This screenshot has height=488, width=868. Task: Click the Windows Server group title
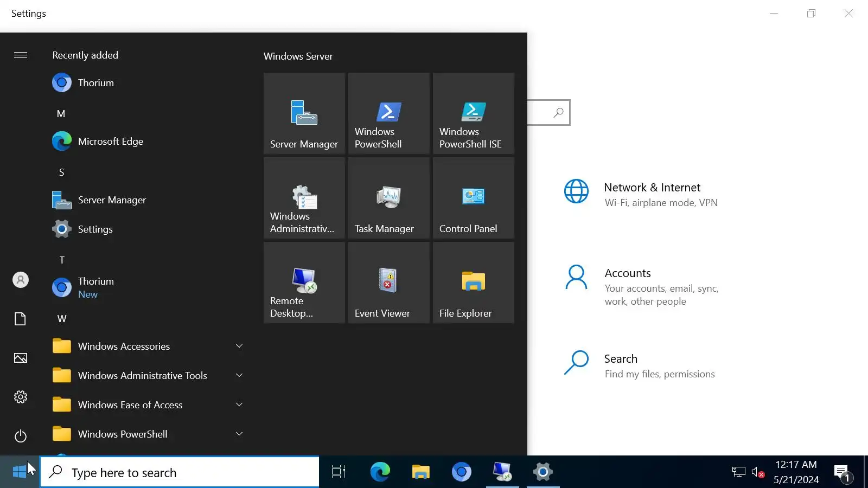[x=298, y=56]
